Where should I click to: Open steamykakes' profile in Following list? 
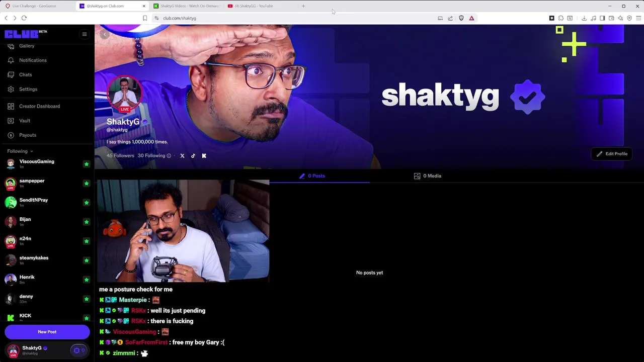tap(34, 258)
